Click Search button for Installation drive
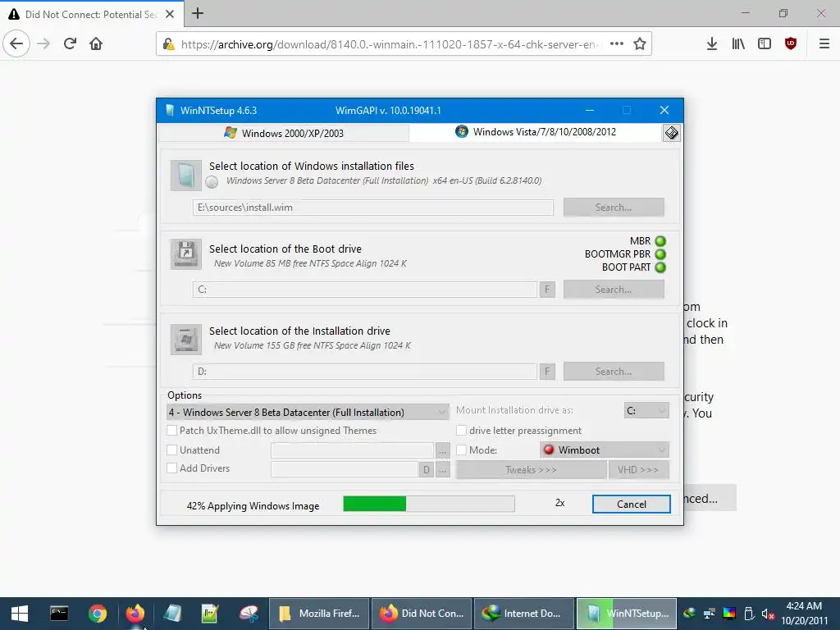 tap(614, 372)
